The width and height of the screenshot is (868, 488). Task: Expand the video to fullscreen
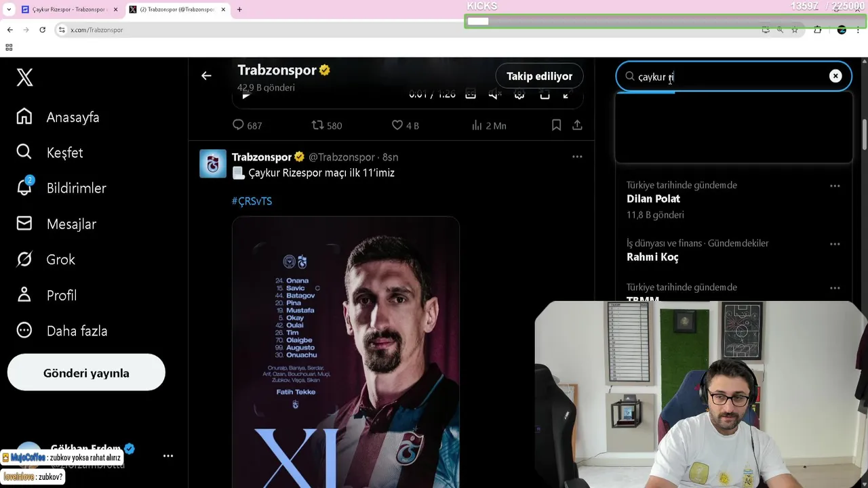point(567,95)
